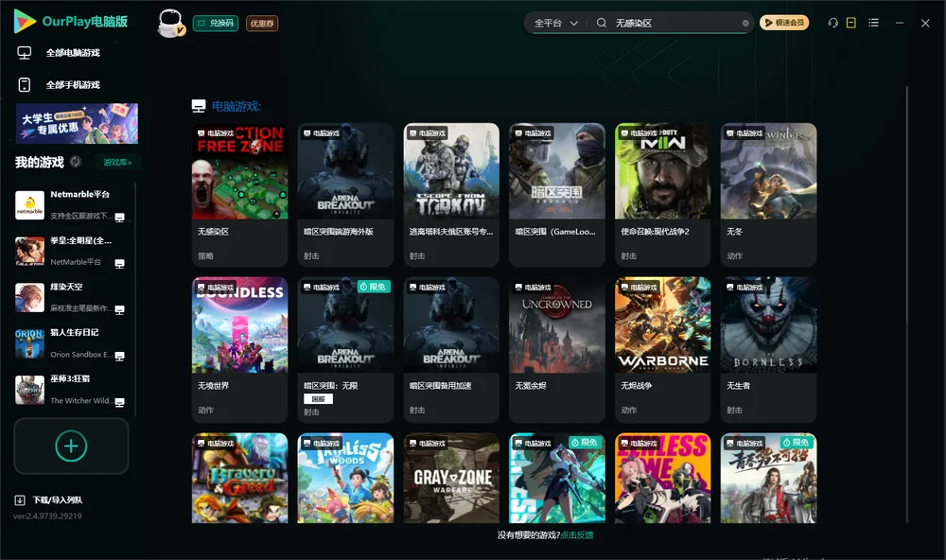This screenshot has width=946, height=560.
Task: Open the 无境世界 game card
Action: point(239,349)
